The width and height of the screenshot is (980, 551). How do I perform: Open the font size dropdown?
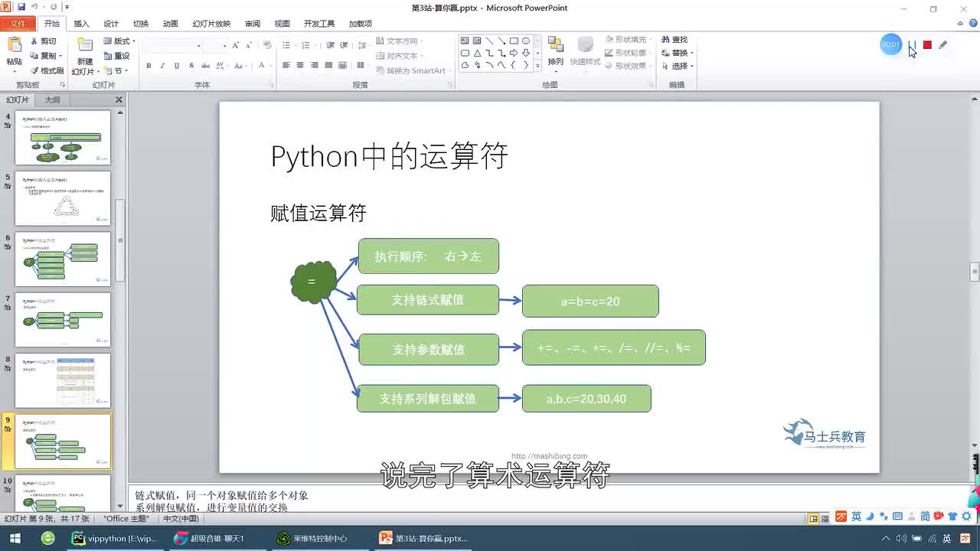(x=224, y=46)
